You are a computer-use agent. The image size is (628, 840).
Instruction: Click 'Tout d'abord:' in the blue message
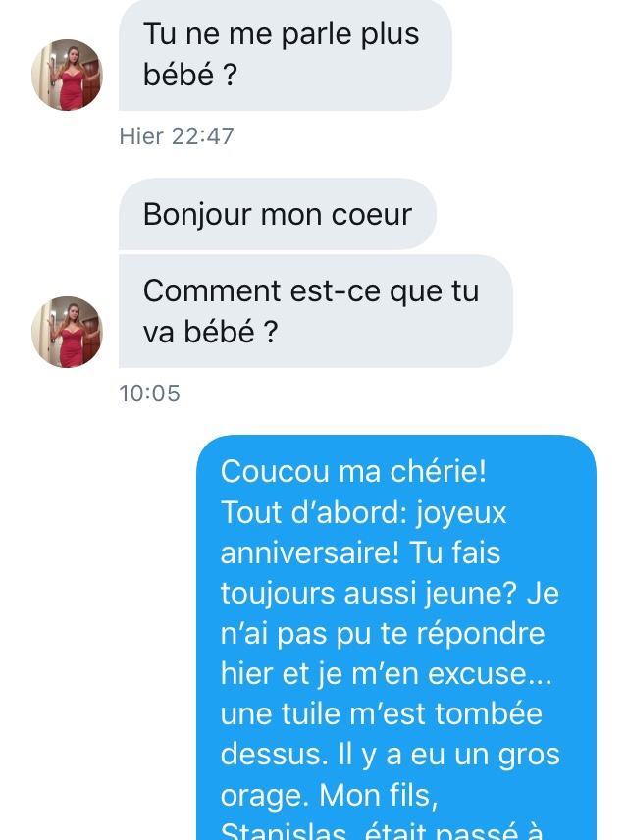tap(314, 512)
